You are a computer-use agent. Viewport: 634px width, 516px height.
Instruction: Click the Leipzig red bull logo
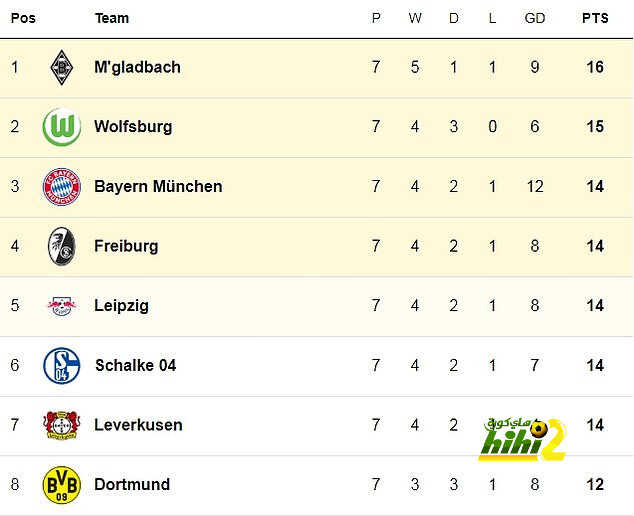[61, 306]
